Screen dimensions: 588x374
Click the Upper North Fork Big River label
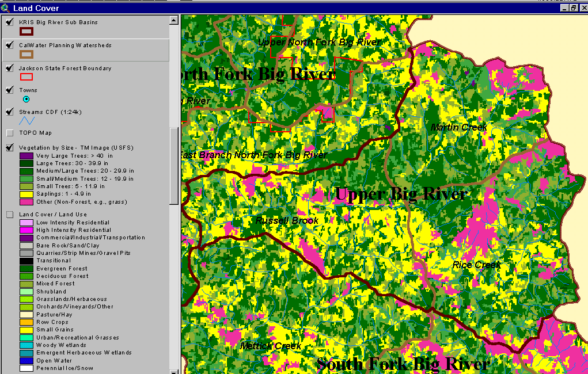[x=320, y=42]
